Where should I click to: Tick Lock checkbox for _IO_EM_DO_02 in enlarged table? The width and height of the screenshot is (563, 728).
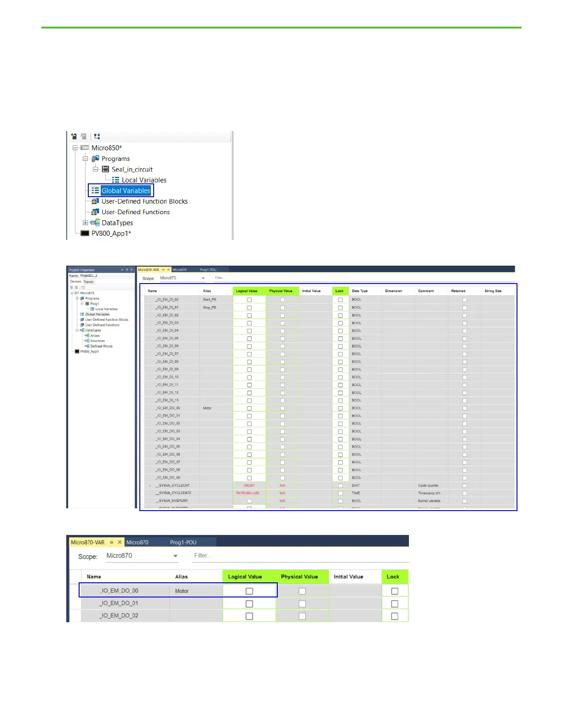coord(395,616)
